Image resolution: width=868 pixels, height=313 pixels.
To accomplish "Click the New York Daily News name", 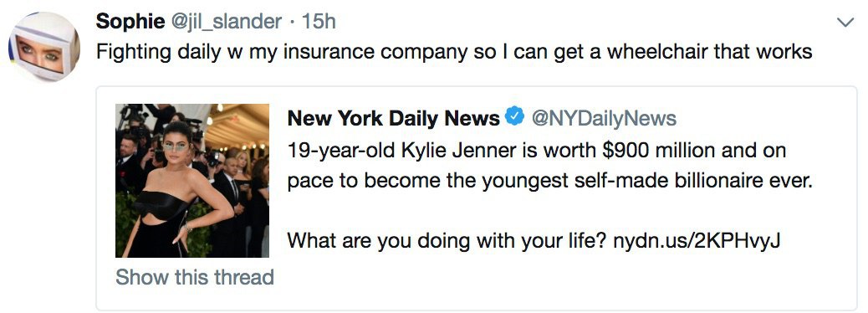I will [x=394, y=118].
